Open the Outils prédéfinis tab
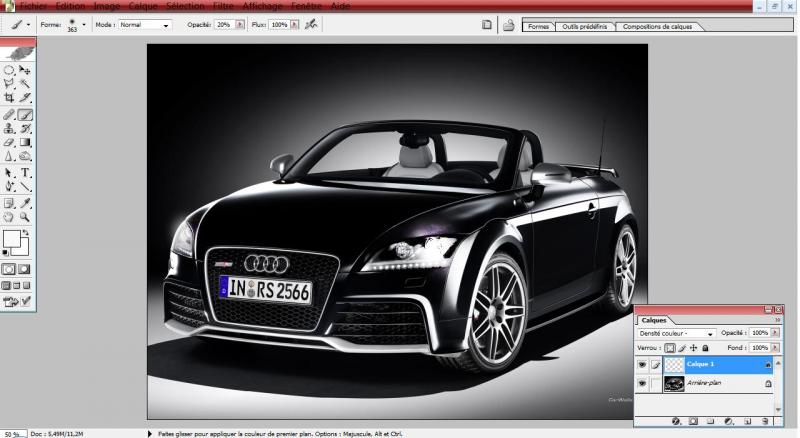 pos(585,26)
